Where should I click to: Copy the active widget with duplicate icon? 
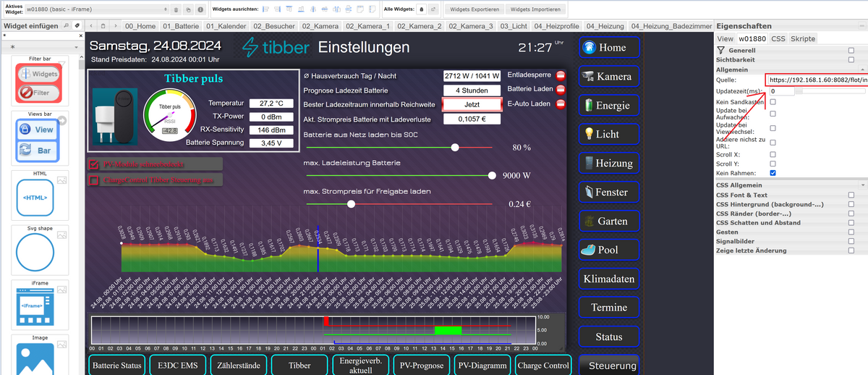point(188,9)
